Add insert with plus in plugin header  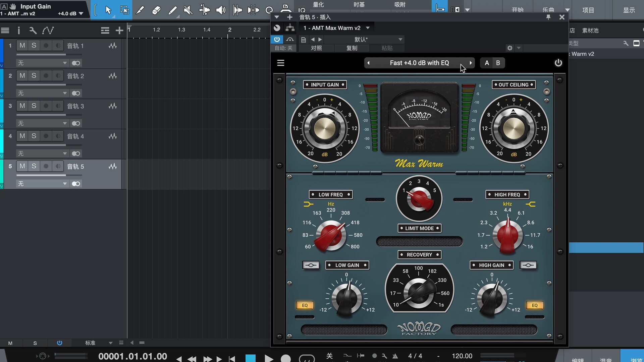tap(290, 17)
